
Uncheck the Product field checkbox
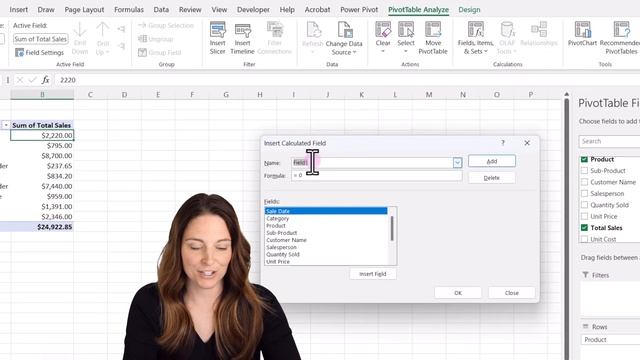(584, 159)
